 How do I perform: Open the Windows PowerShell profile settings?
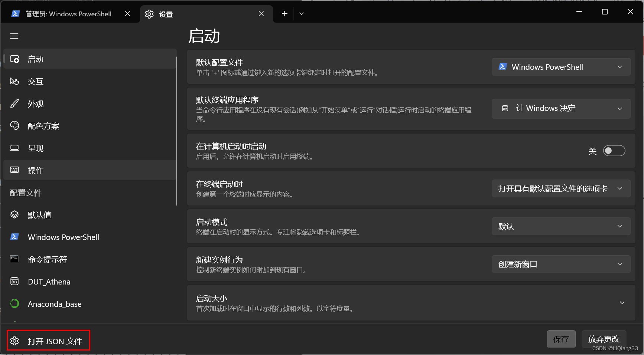click(x=63, y=237)
